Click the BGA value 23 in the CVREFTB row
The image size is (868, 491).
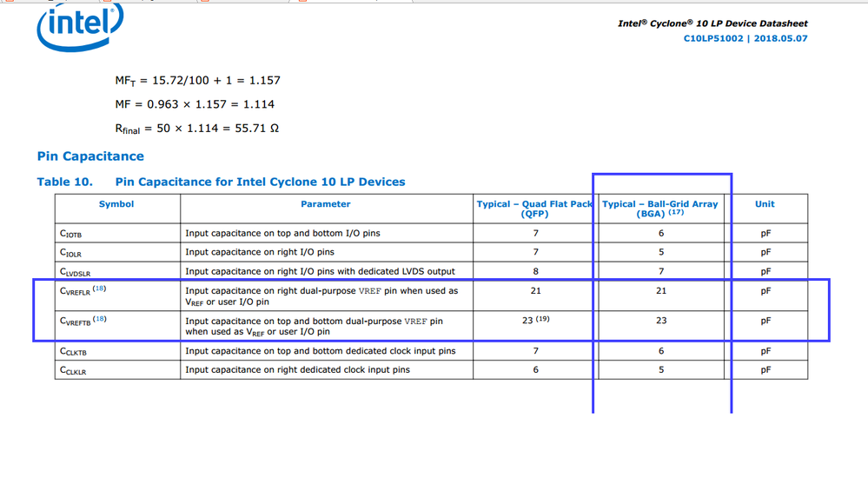pos(661,321)
